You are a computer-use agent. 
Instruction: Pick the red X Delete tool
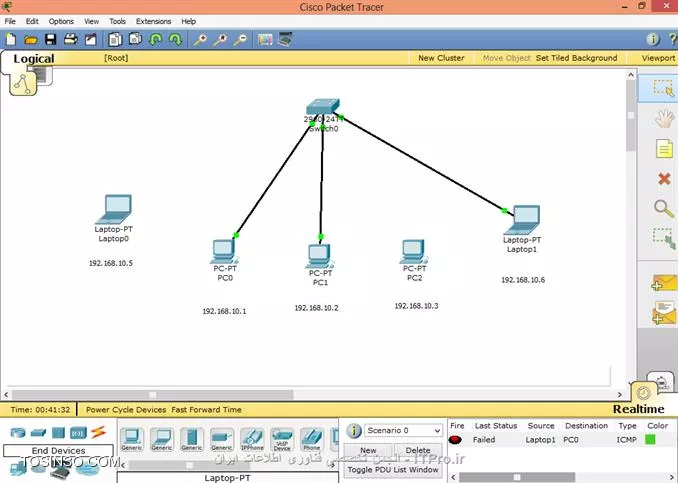tap(664, 179)
